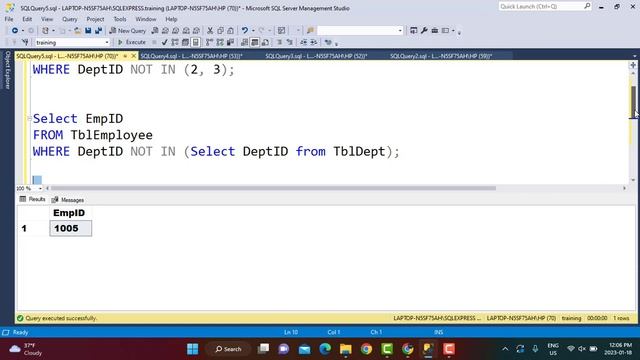
Task: Click the Toolbox icon in toolbar
Action: tap(435, 31)
